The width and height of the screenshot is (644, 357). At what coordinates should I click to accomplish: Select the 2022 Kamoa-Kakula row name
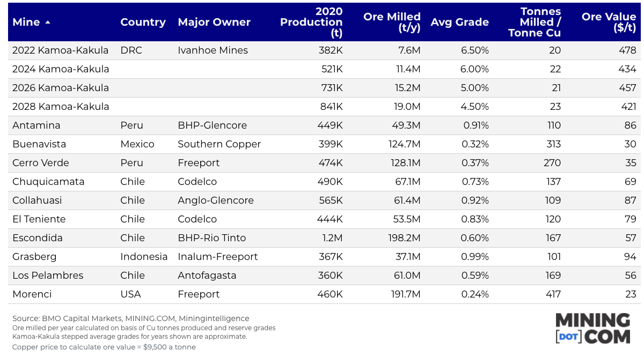[60, 50]
